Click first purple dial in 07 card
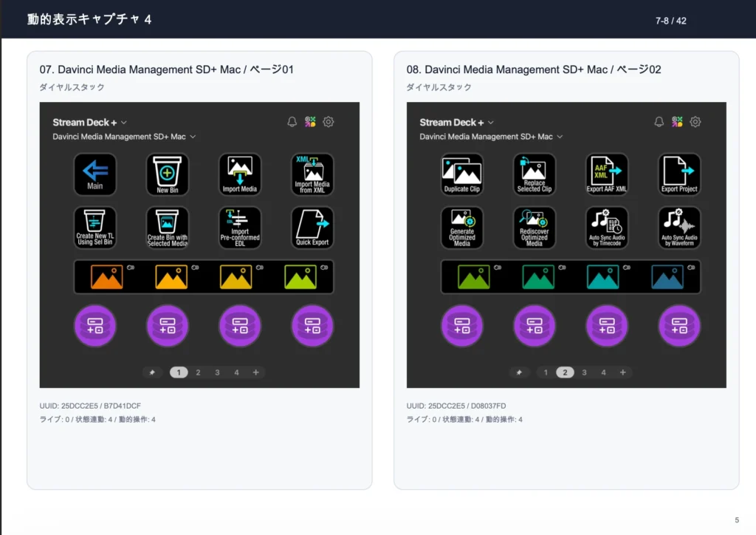The height and width of the screenshot is (535, 756). tap(95, 326)
